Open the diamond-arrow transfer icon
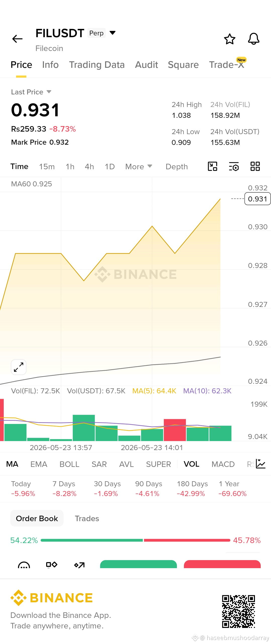This screenshot has width=271, height=644. tap(79, 565)
